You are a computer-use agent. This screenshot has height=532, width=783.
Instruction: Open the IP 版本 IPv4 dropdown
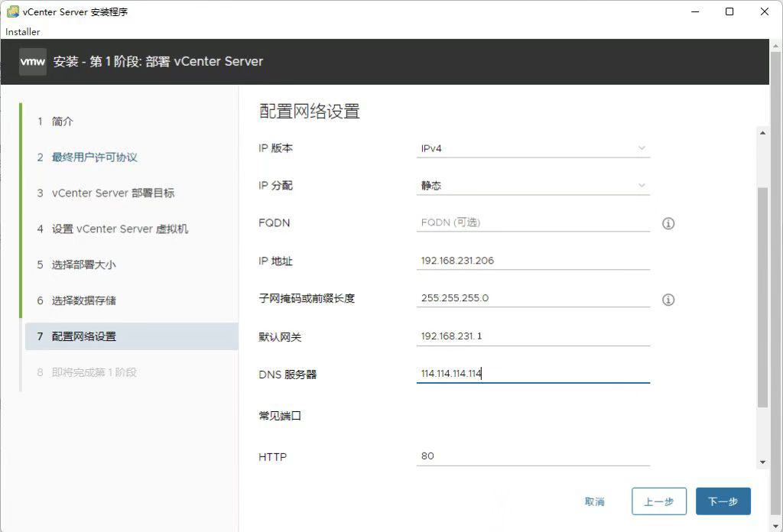(x=533, y=148)
